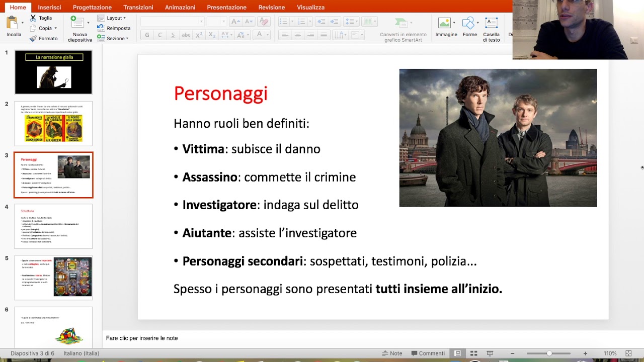Select slide 2 thumbnail with book covers
The width and height of the screenshot is (644, 362).
click(53, 124)
